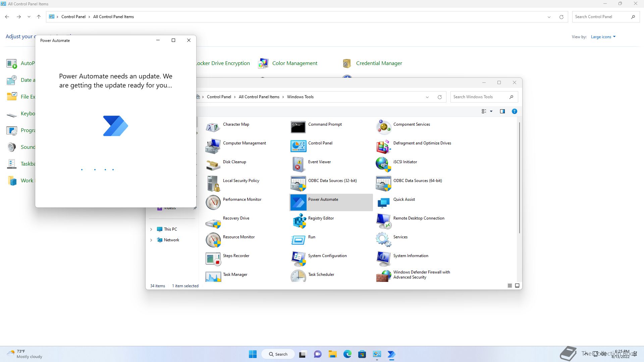The width and height of the screenshot is (644, 362).
Task: Select System Information icon
Action: (x=383, y=258)
